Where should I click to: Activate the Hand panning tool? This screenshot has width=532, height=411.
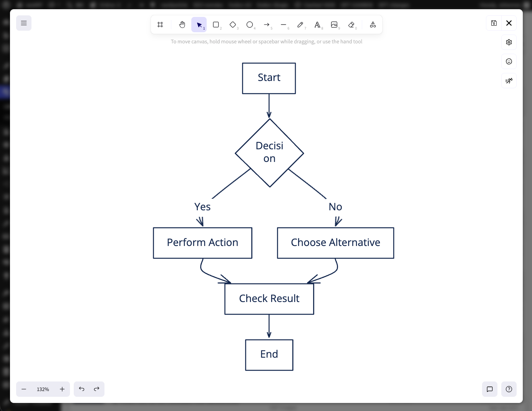pos(182,25)
